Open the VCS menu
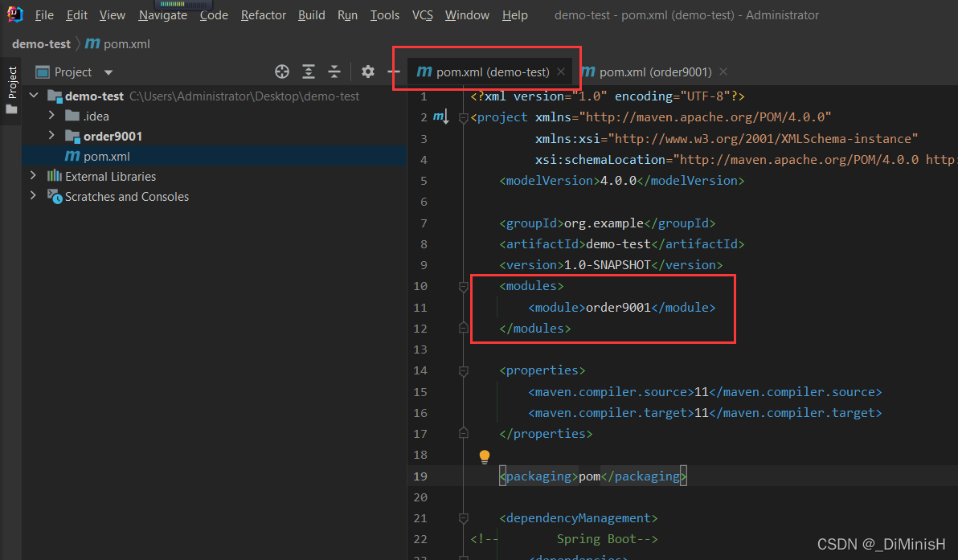This screenshot has height=560, width=958. [422, 15]
